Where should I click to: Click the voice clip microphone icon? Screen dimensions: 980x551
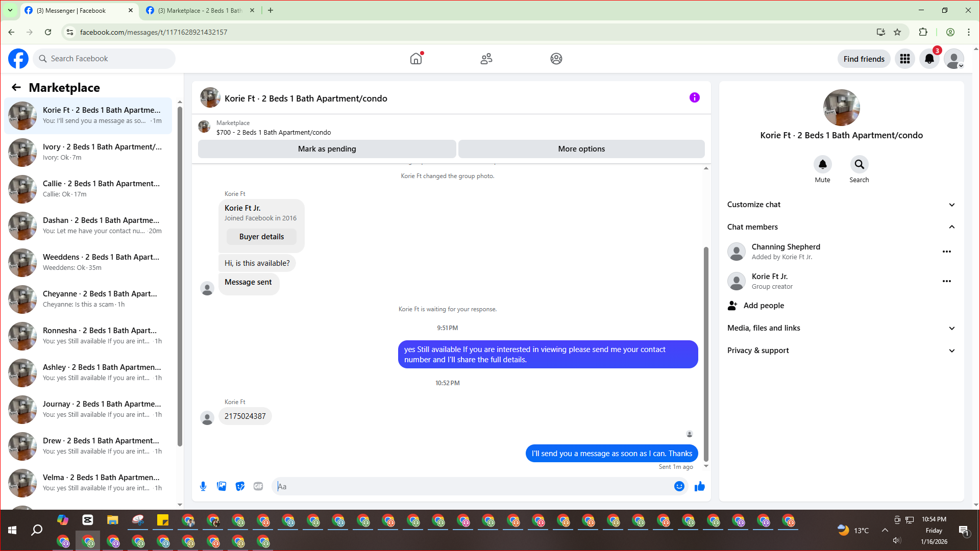[203, 486]
